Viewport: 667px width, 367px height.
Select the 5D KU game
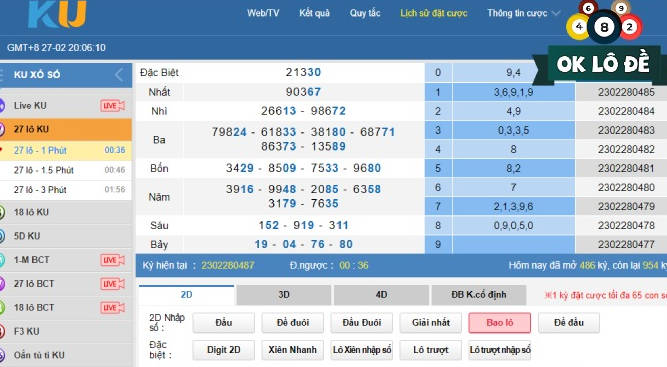coord(66,236)
